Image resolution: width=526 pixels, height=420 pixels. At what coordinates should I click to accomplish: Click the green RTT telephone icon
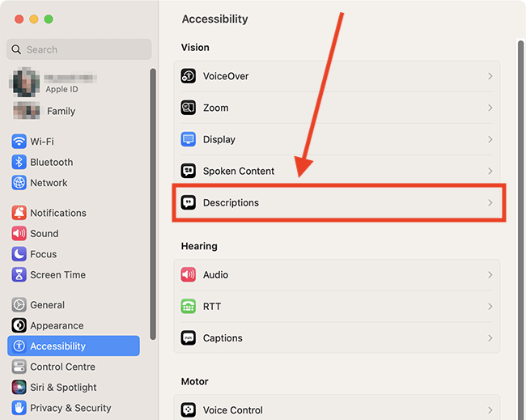pos(189,306)
